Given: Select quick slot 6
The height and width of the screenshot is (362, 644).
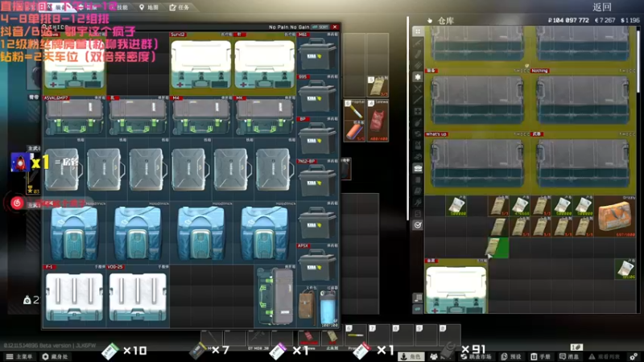Looking at the screenshot, I should click(x=356, y=334).
